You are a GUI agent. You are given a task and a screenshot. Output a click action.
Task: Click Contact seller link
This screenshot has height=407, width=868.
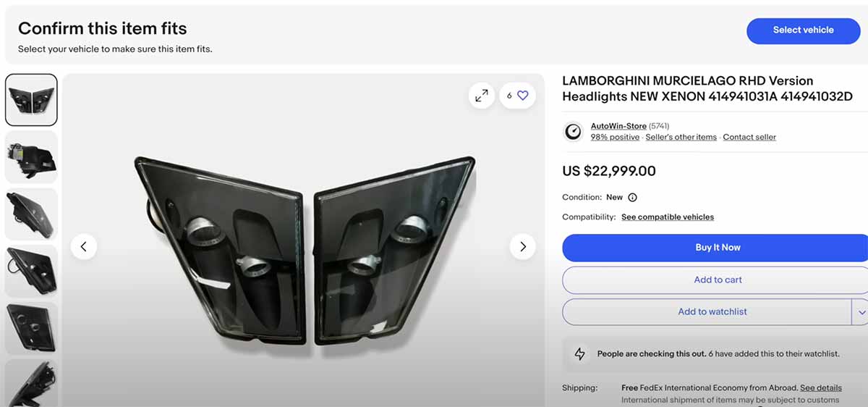(749, 137)
